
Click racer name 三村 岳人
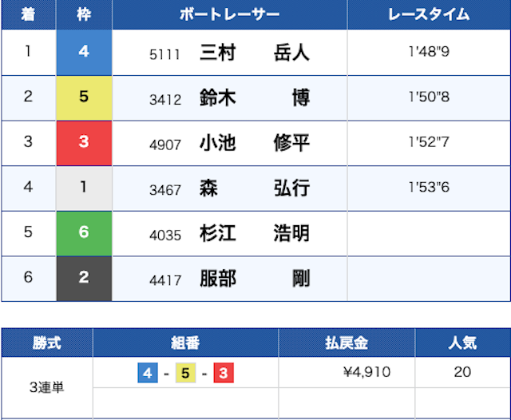[254, 53]
